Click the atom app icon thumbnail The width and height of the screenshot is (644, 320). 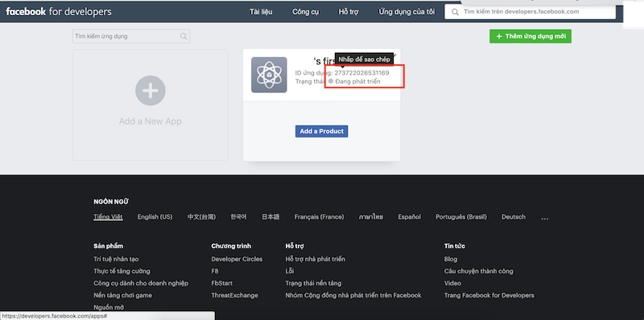(269, 75)
